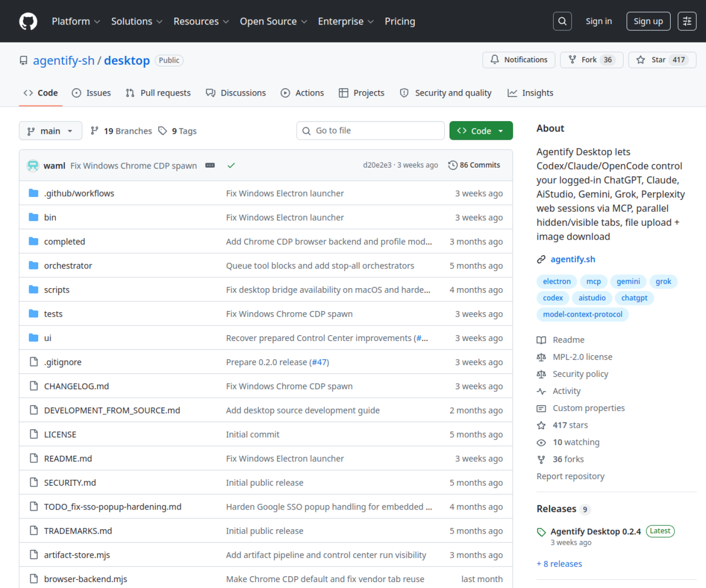Image resolution: width=706 pixels, height=588 pixels.
Task: Click the folder icon for .github/workflows
Action: point(33,193)
